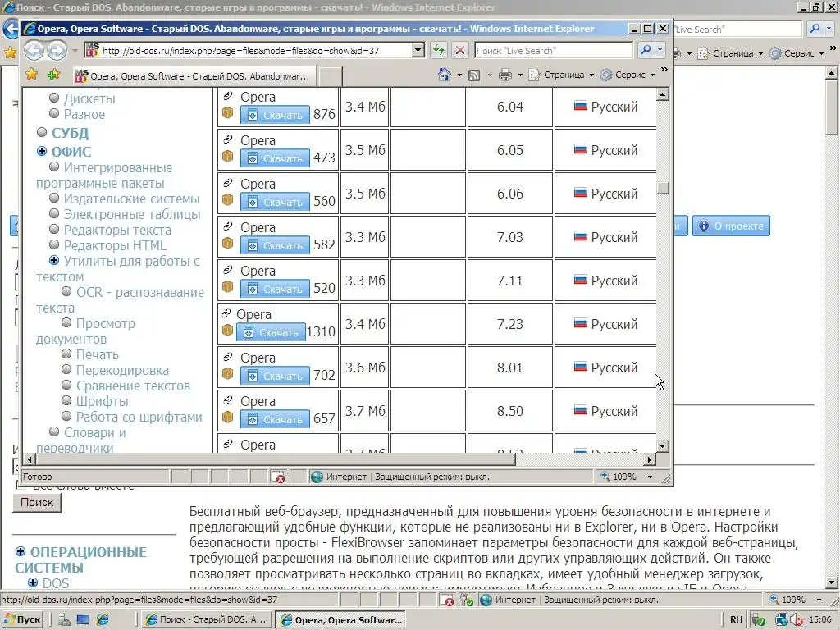Click the Internet zone globe in front status bar
The width and height of the screenshot is (840, 630).
coord(317,477)
